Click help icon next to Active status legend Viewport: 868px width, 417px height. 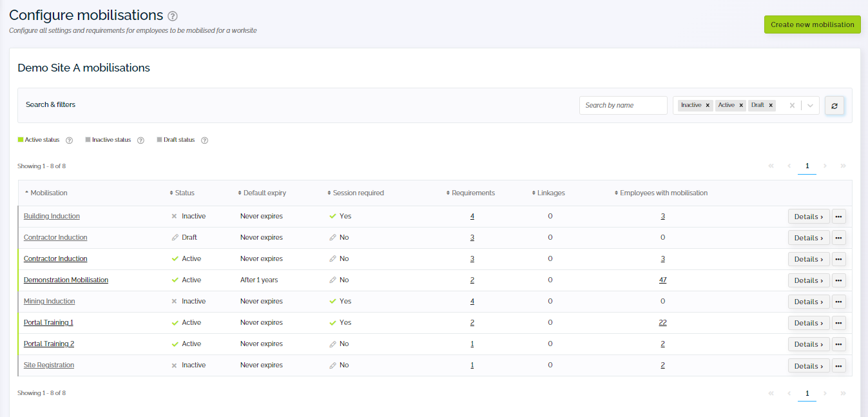(69, 141)
